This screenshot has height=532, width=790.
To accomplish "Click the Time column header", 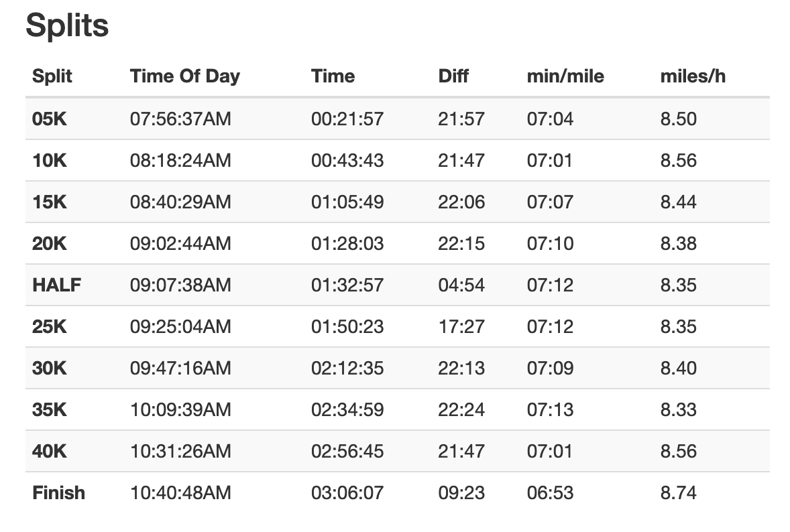I will (x=333, y=76).
